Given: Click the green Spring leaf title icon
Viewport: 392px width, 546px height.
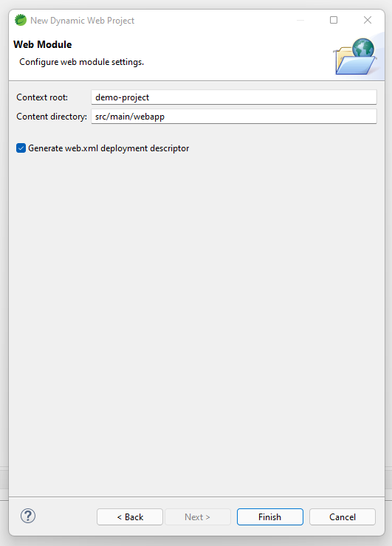Looking at the screenshot, I should coord(21,20).
